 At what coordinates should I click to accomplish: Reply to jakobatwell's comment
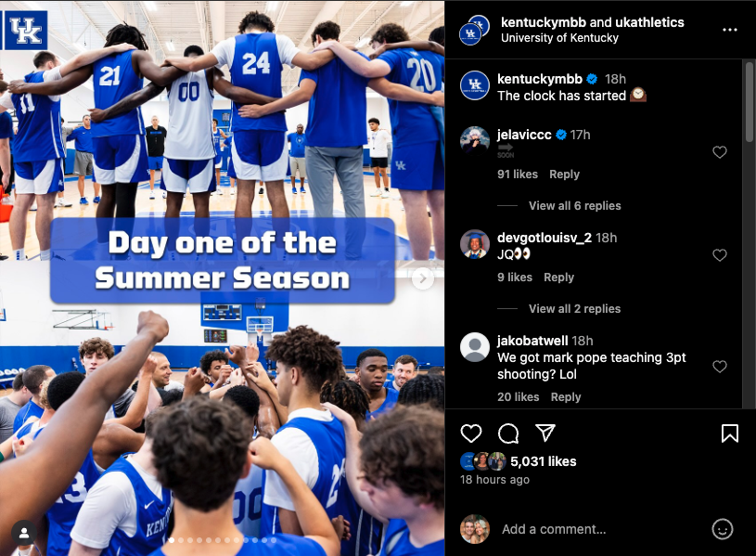coord(566,396)
